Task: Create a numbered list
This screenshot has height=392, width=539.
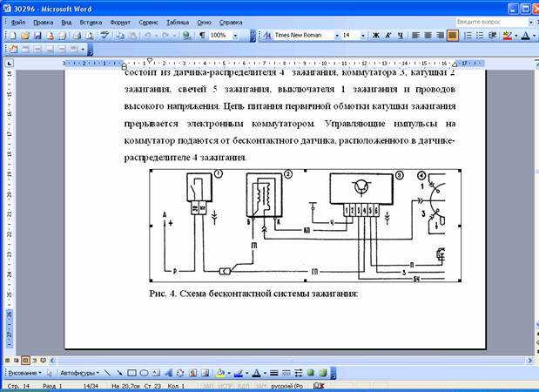Action: pos(468,36)
